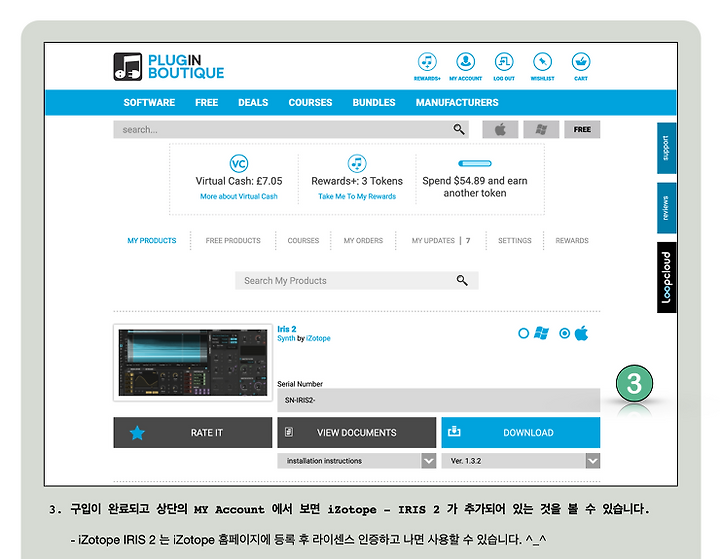The image size is (720, 559).
Task: Open the Loopcloud side tab
Action: [x=666, y=277]
